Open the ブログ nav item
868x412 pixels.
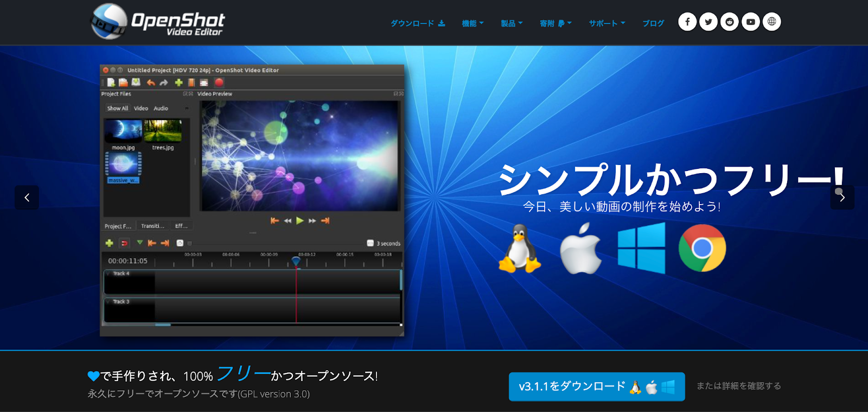click(x=653, y=23)
